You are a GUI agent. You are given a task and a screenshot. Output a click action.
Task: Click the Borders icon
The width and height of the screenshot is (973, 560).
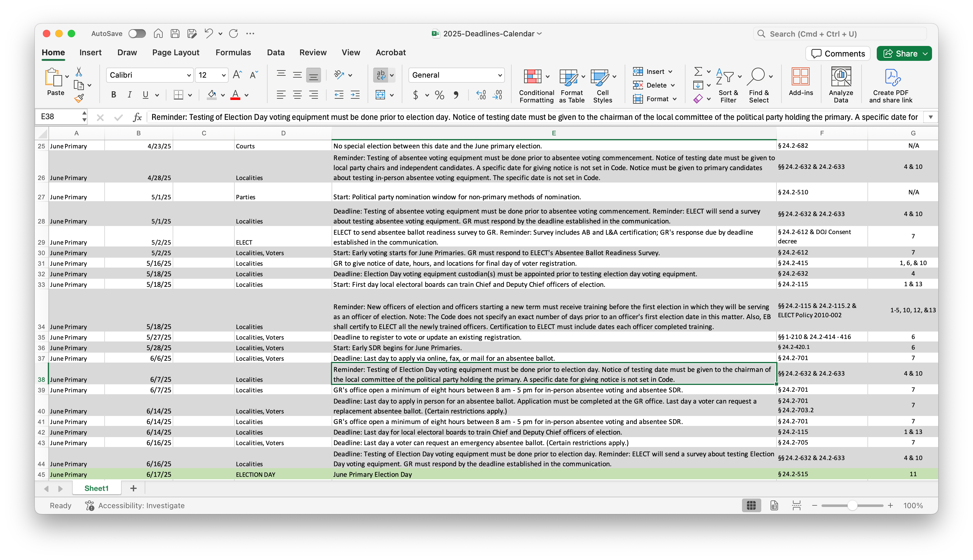[x=178, y=95]
